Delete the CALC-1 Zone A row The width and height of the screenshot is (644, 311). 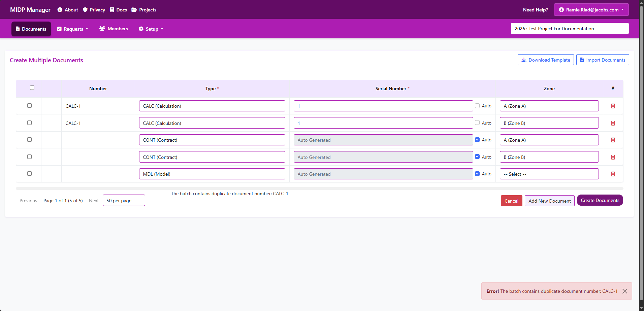[x=613, y=106]
